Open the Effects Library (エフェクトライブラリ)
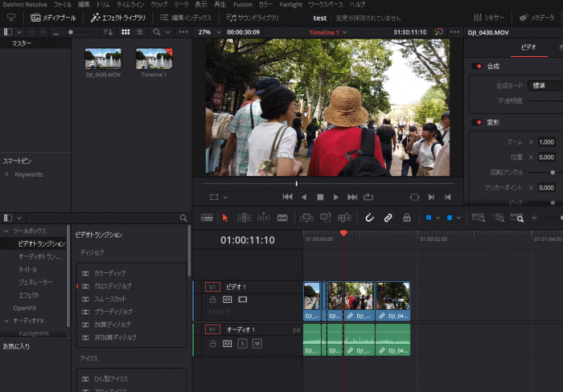The width and height of the screenshot is (563, 392). tap(117, 18)
